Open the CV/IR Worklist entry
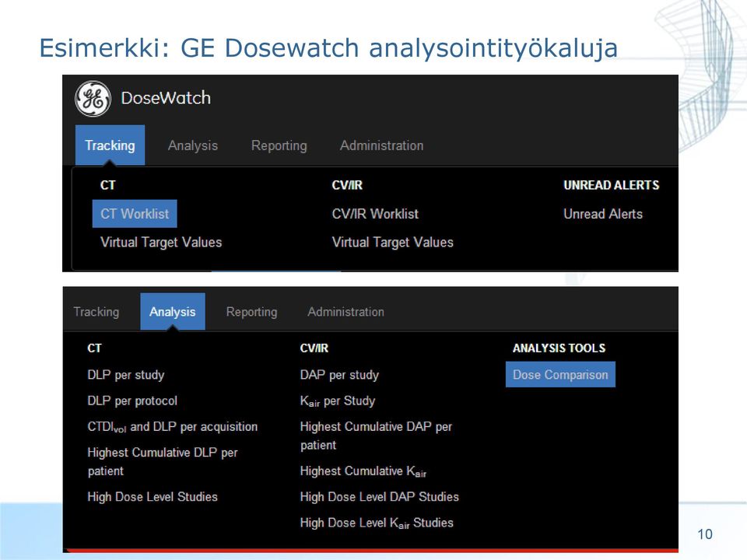747x560 pixels. [x=375, y=214]
